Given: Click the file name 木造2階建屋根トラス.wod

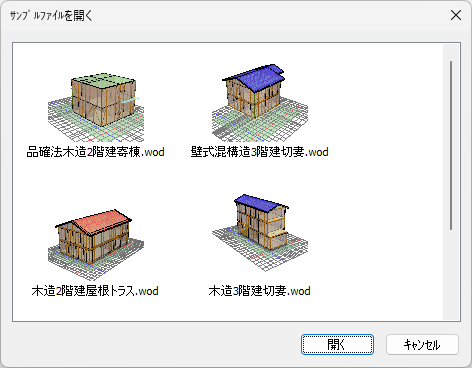Looking at the screenshot, I should coord(95,291).
